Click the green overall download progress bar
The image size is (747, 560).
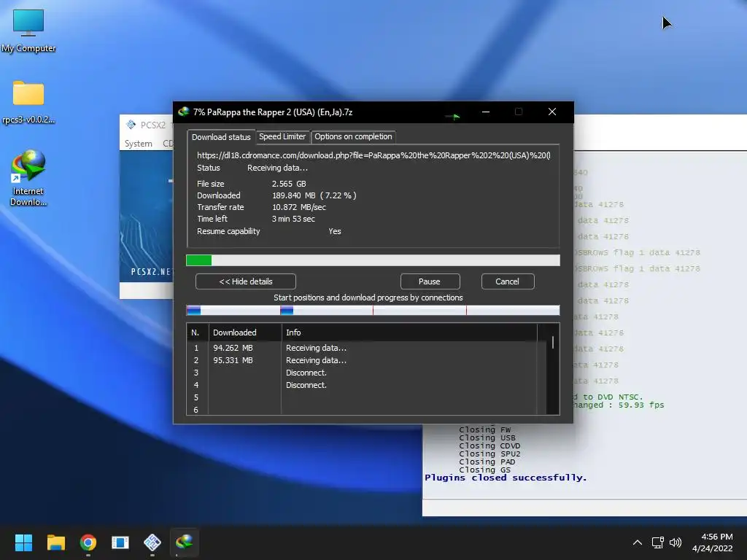(373, 260)
